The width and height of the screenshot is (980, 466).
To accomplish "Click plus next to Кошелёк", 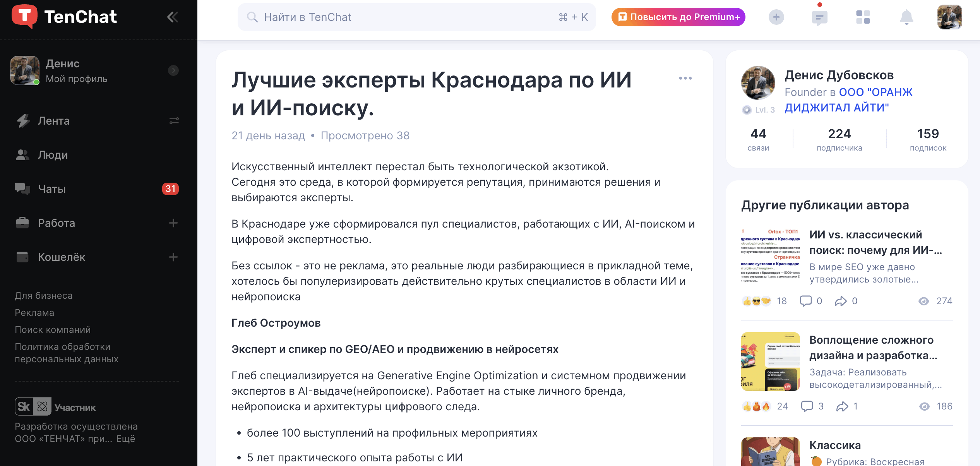I will tap(173, 257).
